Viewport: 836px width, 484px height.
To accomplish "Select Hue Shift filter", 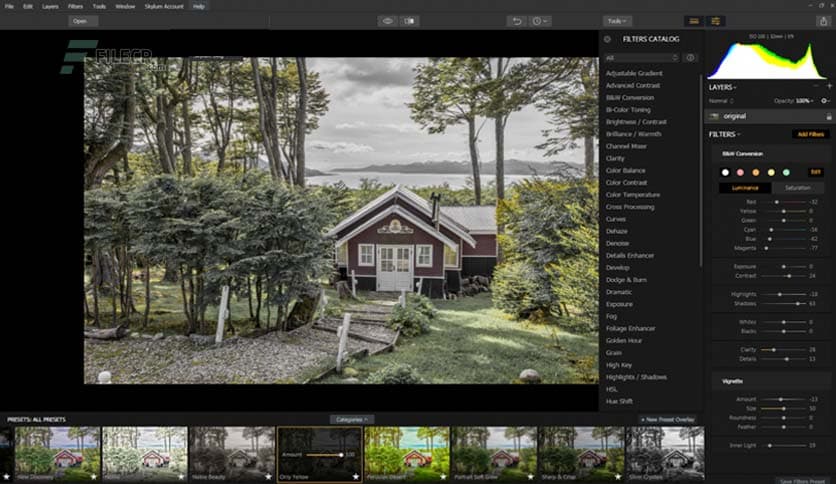I will [x=619, y=401].
